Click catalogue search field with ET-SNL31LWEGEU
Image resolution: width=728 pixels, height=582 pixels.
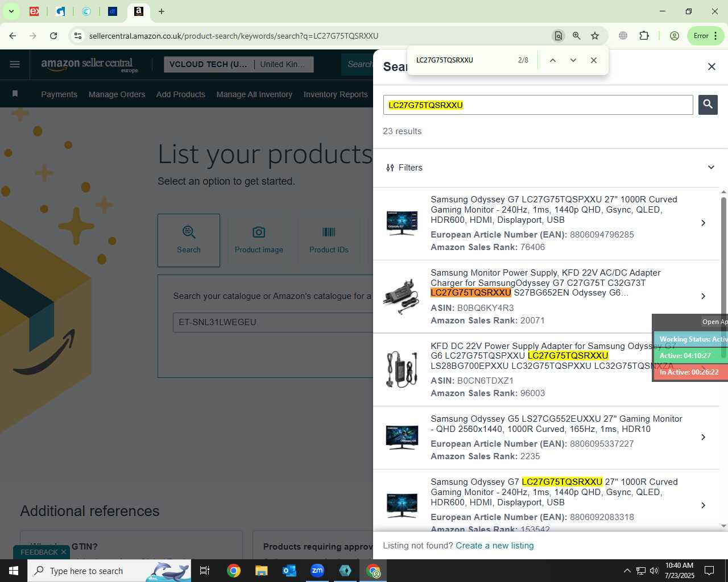point(273,322)
